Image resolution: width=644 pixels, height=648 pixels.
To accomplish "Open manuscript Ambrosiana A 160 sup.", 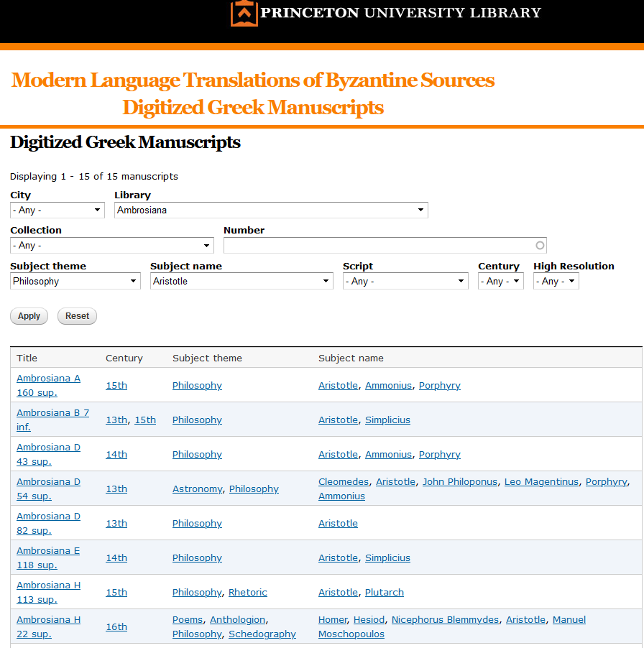I will click(x=48, y=385).
